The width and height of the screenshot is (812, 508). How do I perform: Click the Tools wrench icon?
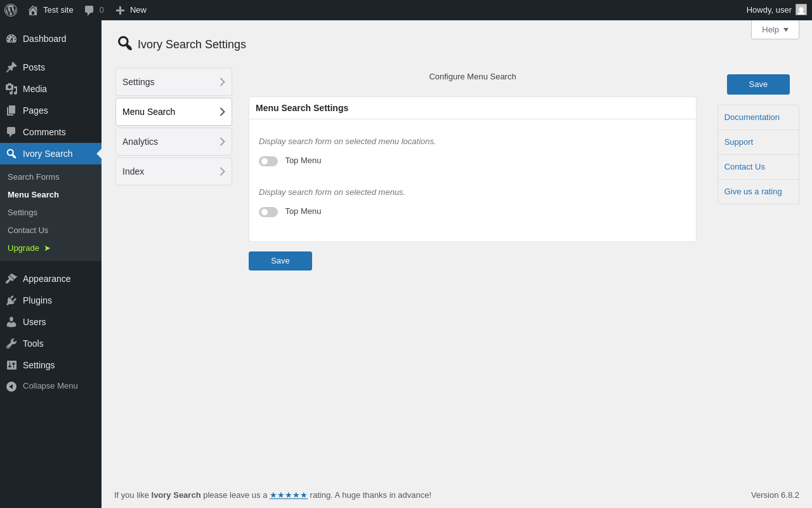click(11, 344)
